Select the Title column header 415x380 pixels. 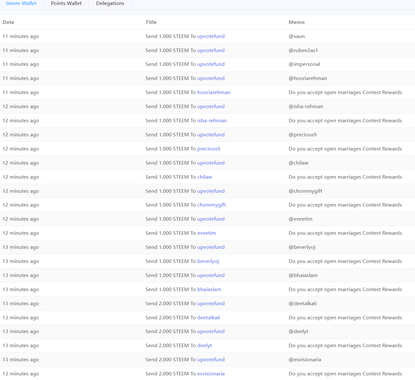click(x=151, y=22)
